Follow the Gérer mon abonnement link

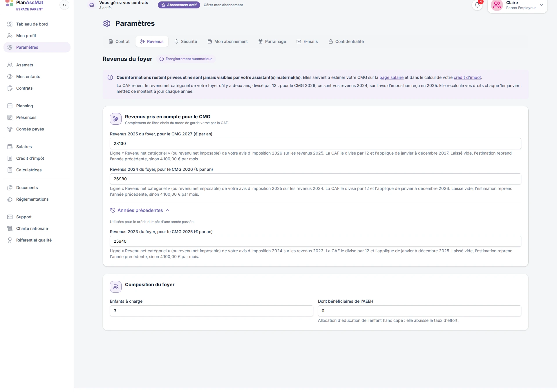pos(223,5)
